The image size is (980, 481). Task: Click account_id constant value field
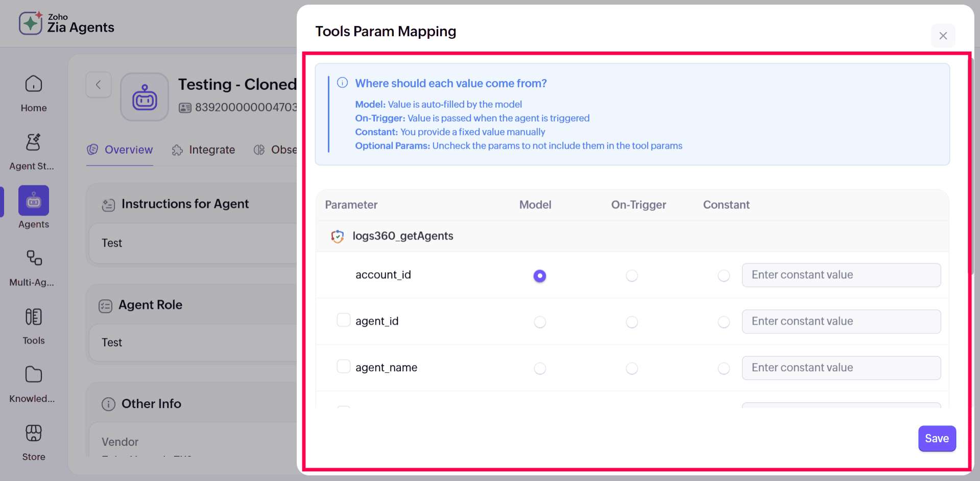pyautogui.click(x=841, y=275)
